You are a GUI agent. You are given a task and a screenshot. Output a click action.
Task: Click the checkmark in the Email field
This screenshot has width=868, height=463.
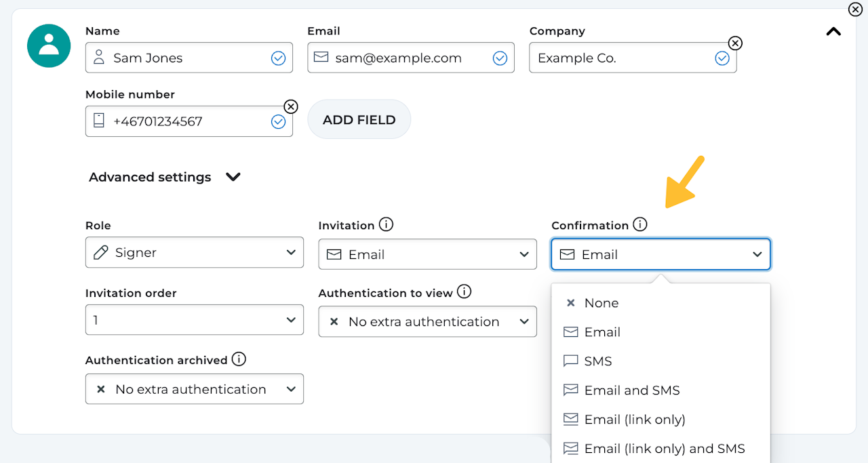500,58
